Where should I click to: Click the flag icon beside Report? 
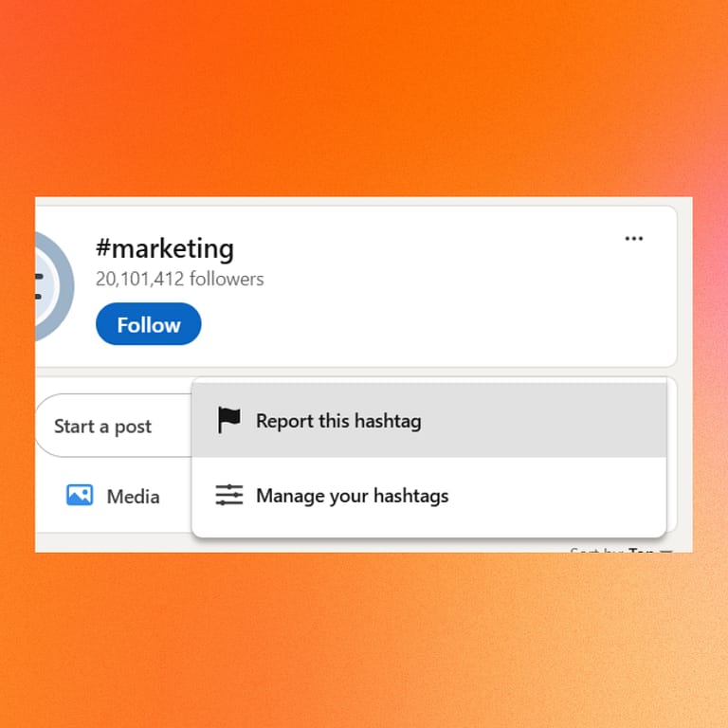click(228, 421)
